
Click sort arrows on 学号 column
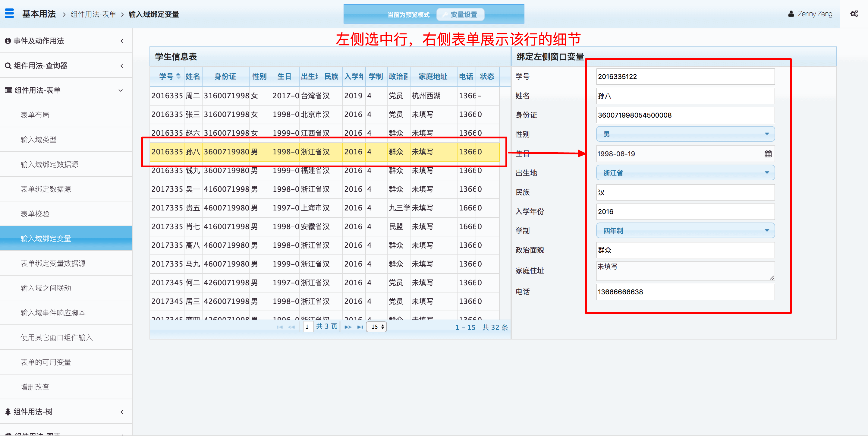tap(178, 76)
